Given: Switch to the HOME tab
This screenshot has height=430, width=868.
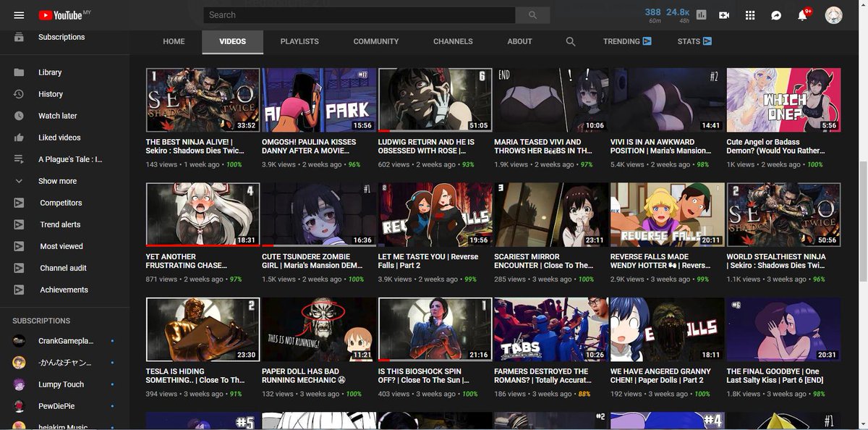Looking at the screenshot, I should tap(174, 42).
